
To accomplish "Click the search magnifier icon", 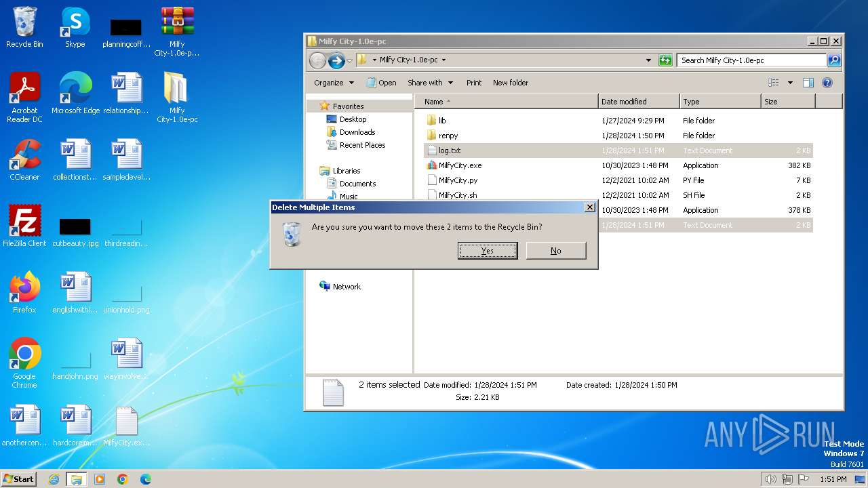I will (x=834, y=60).
